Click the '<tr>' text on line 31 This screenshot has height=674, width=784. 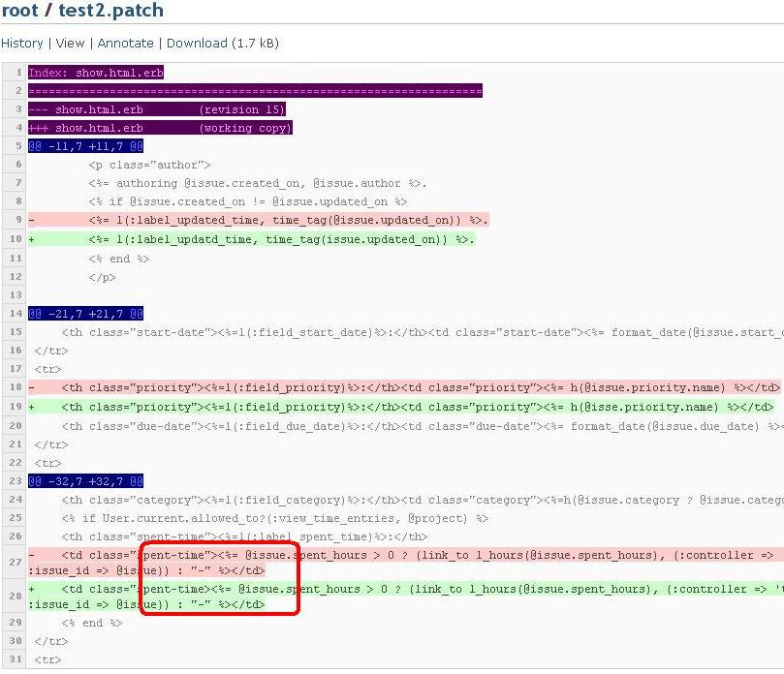(48, 660)
